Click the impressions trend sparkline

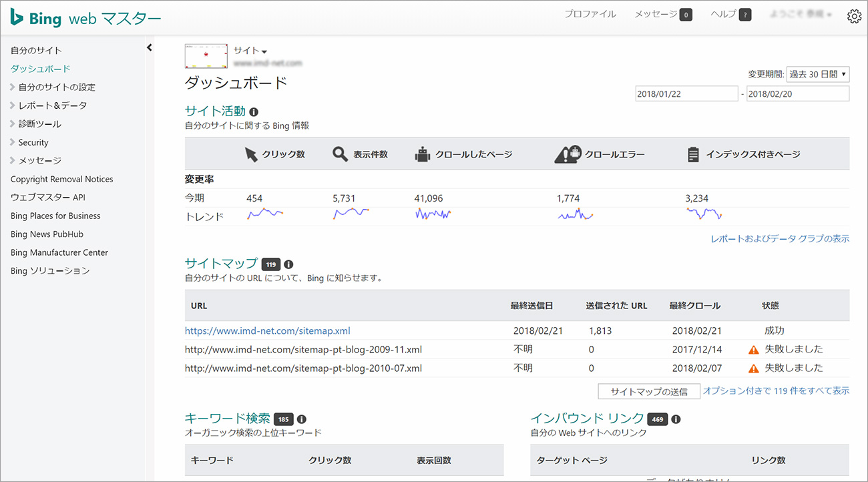pyautogui.click(x=351, y=213)
